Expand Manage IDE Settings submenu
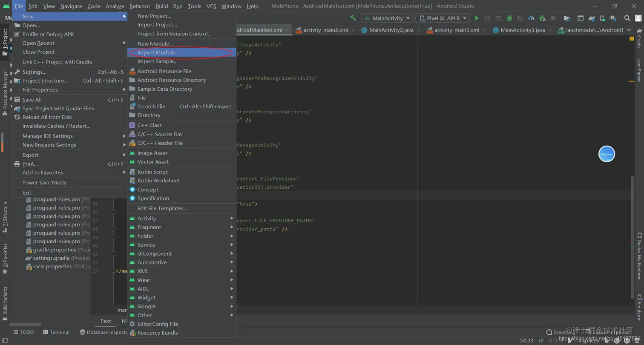Screen dimensions: 644x345 (70, 136)
